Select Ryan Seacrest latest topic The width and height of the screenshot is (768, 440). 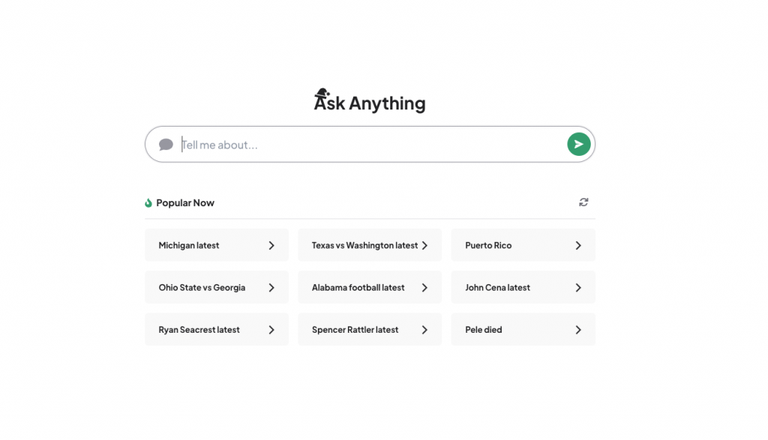pyautogui.click(x=199, y=329)
